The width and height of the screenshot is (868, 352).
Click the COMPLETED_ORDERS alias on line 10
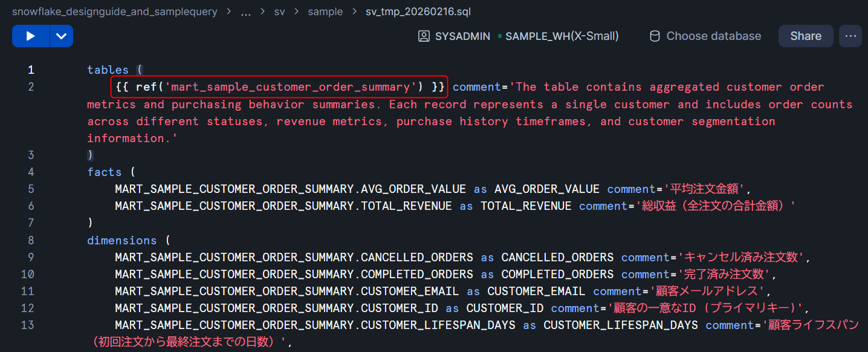click(557, 274)
